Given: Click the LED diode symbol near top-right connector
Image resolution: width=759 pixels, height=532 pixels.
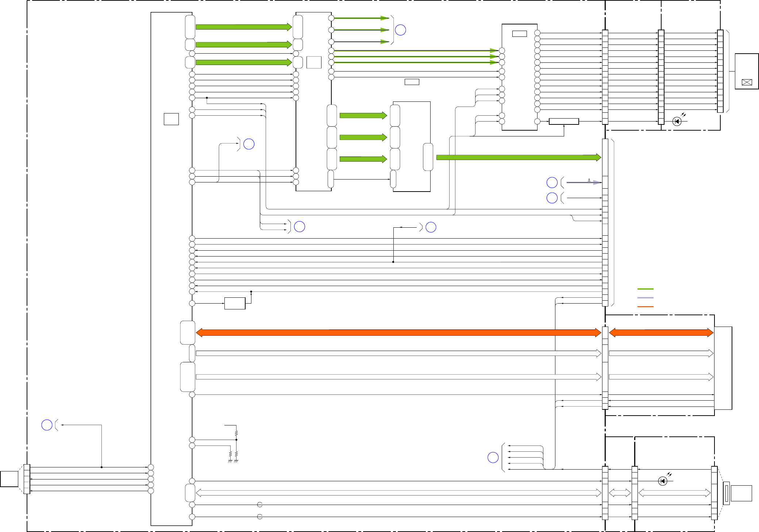Looking at the screenshot, I should tap(677, 122).
